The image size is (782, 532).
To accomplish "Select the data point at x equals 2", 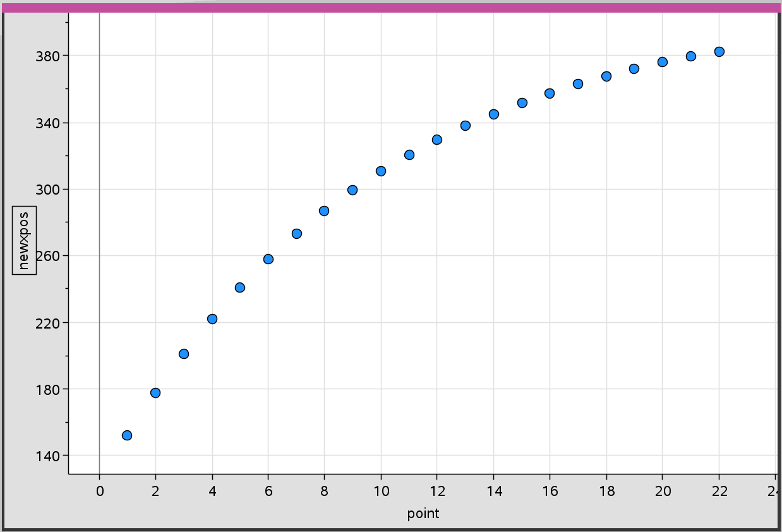I will 155,393.
